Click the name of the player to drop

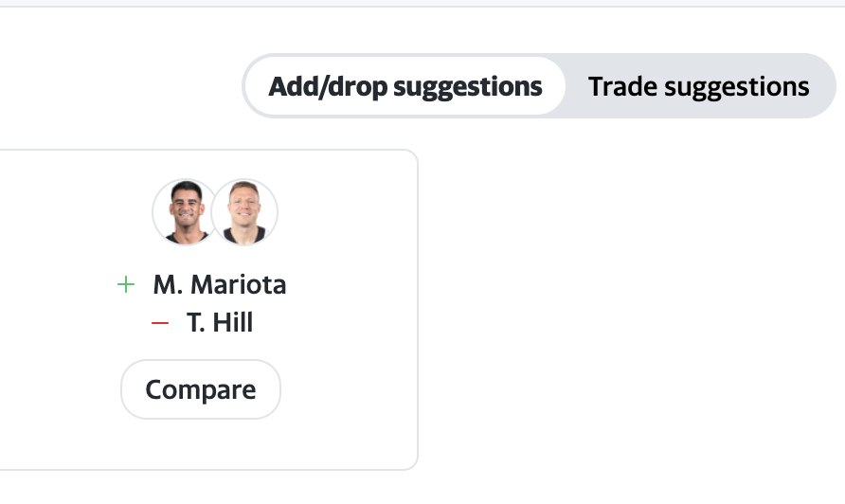(220, 324)
